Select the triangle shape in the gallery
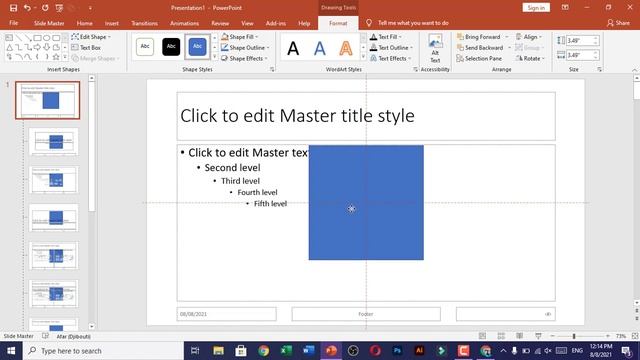Screen dimensions: 640x360 (10, 48)
